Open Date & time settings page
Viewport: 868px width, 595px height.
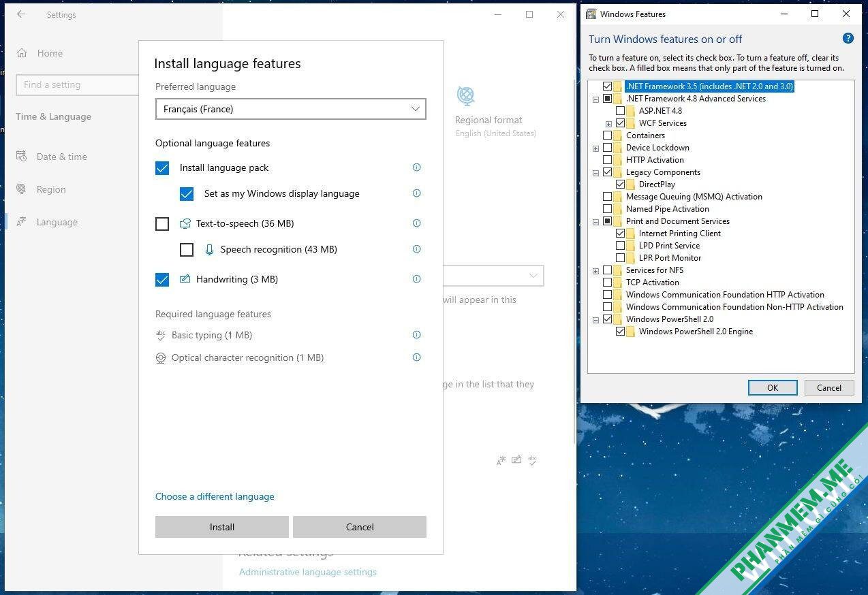(61, 157)
